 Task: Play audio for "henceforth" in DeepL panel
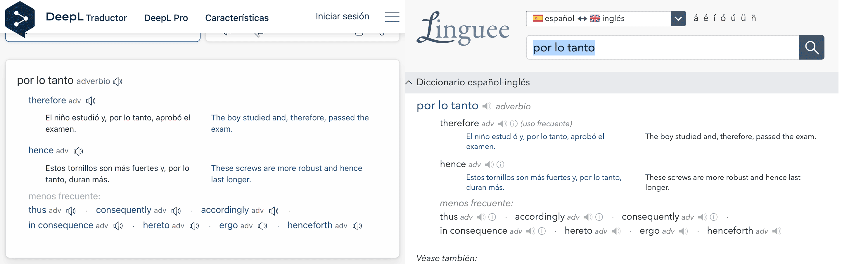click(x=357, y=226)
